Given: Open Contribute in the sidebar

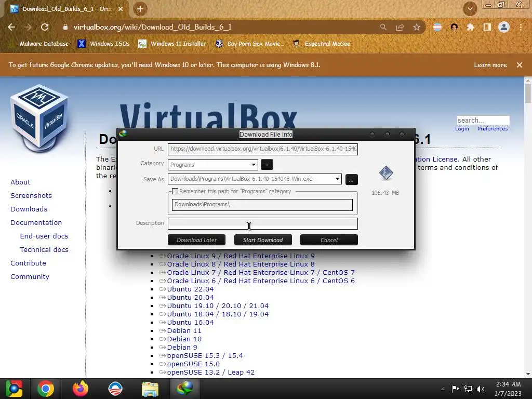Looking at the screenshot, I should coord(28,263).
